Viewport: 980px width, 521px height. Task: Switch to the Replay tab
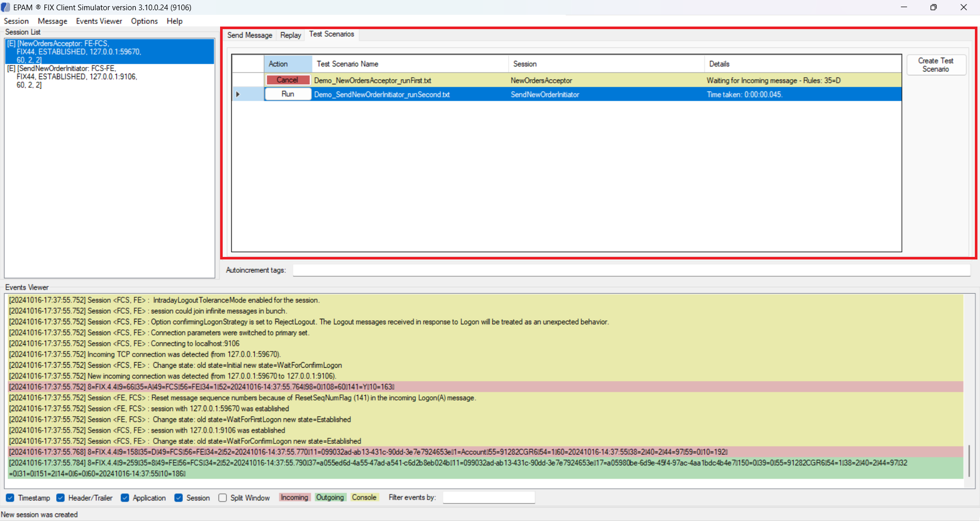291,35
